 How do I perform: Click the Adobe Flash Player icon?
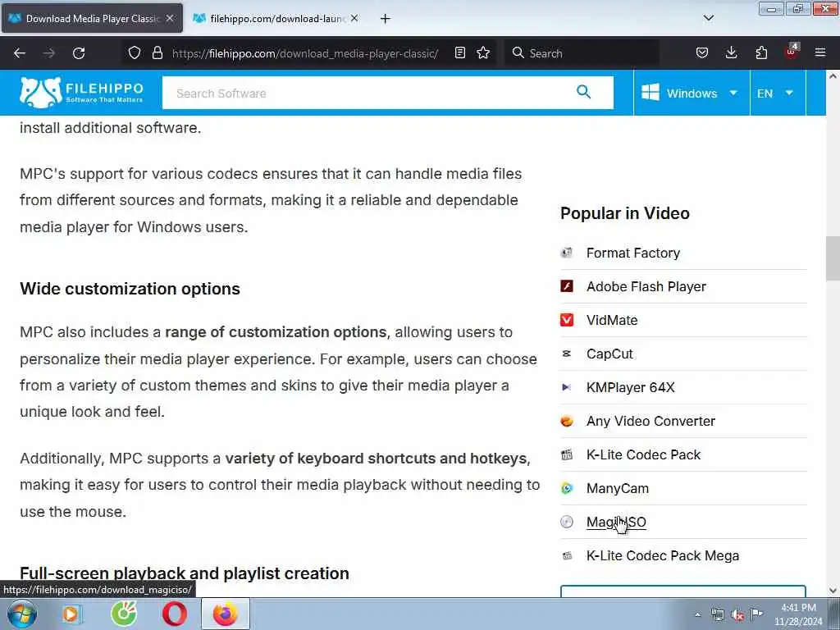567,286
